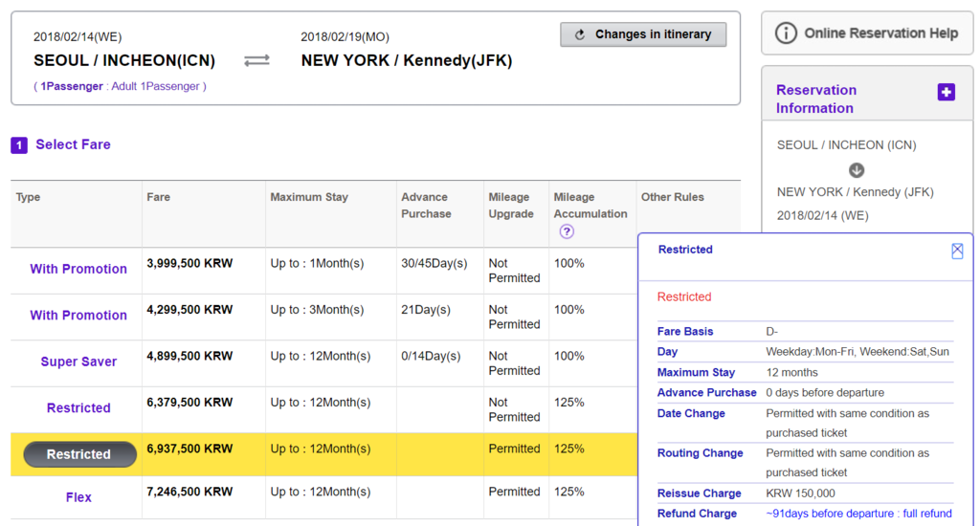Click the Weekday:Mon-Fri, Weekend:Sat,Sun value
Screen dimensions: 980x526
pyautogui.click(x=857, y=352)
